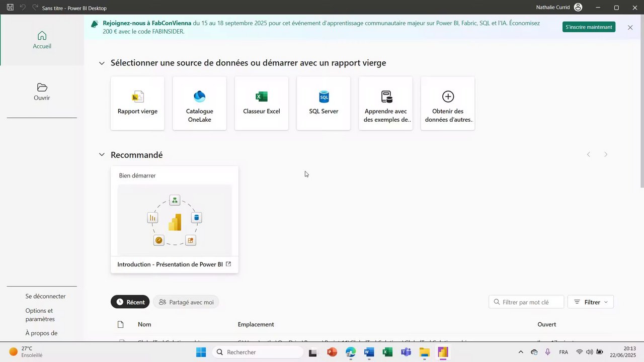
Task: Click the Save icon in title bar
Action: point(10,8)
